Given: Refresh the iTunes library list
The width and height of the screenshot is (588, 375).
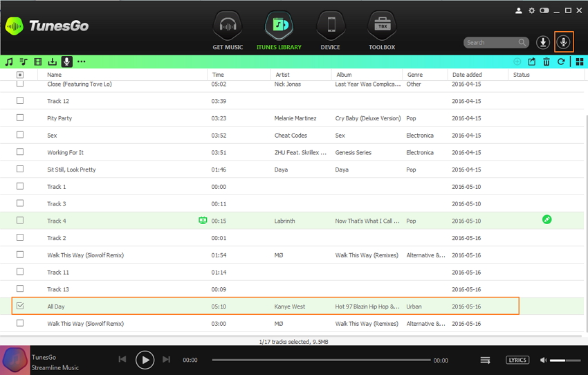Looking at the screenshot, I should (561, 62).
